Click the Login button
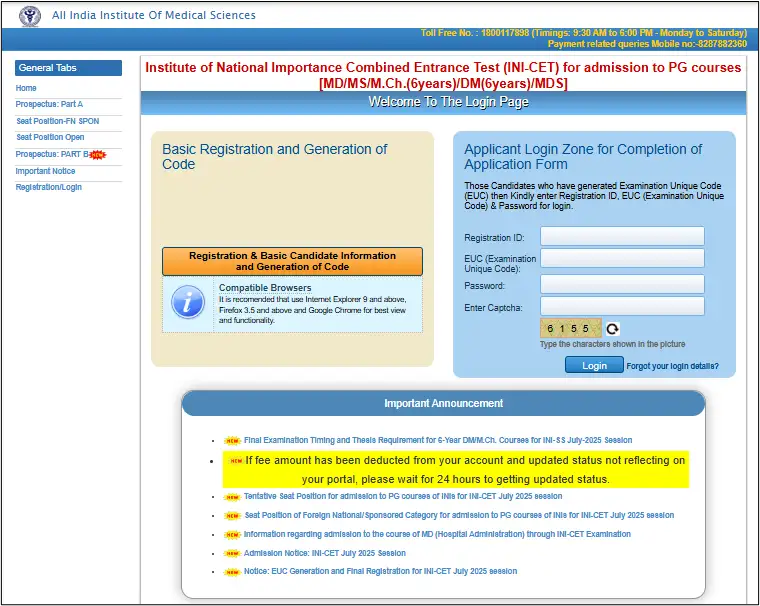This screenshot has width=760, height=606. coord(594,366)
